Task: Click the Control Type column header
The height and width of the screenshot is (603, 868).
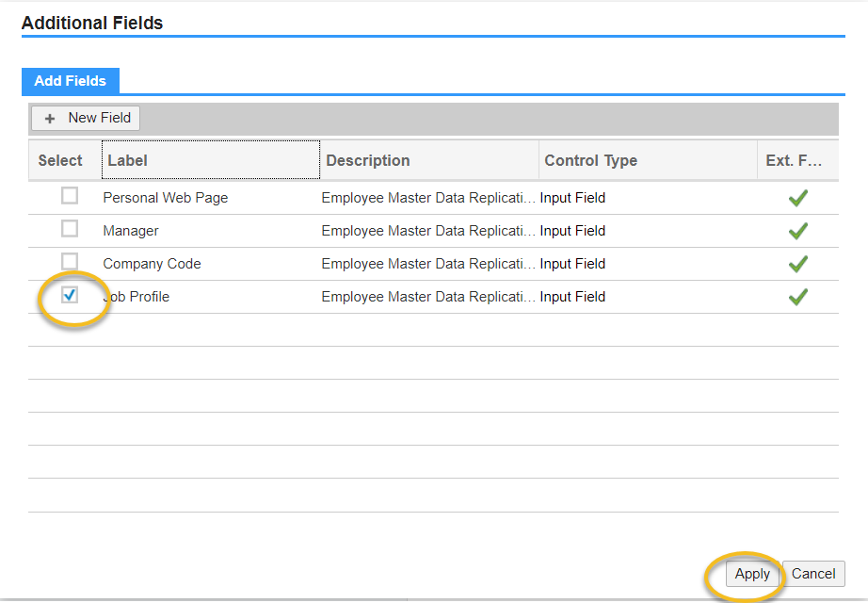Action: [x=590, y=160]
